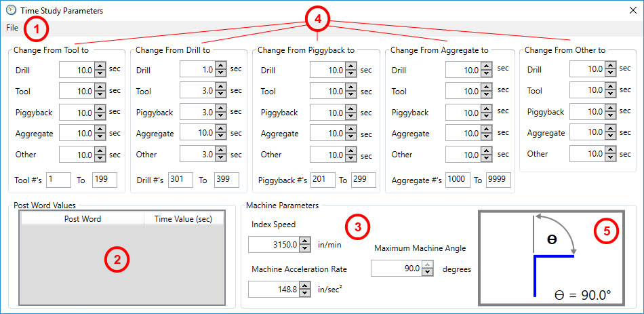The image size is (644, 314).
Task: Increase Tool to Drill time value
Action: click(100, 66)
